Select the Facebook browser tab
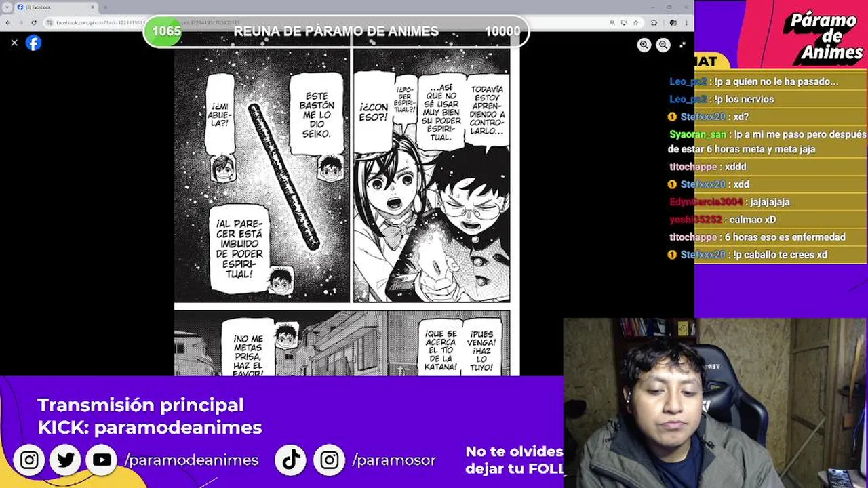This screenshot has height=488, width=868. (56, 7)
